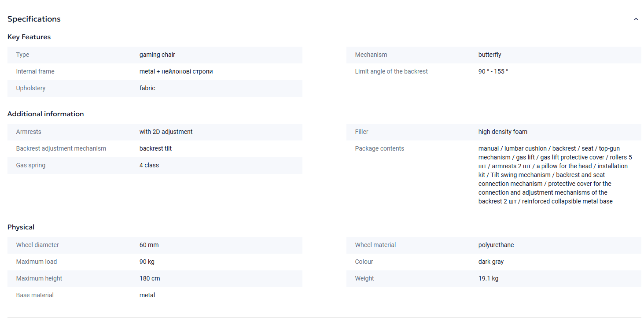Select the Armrests 'with 2D adjustment' value
Viewport: 644px width, 325px height.
pyautogui.click(x=166, y=132)
